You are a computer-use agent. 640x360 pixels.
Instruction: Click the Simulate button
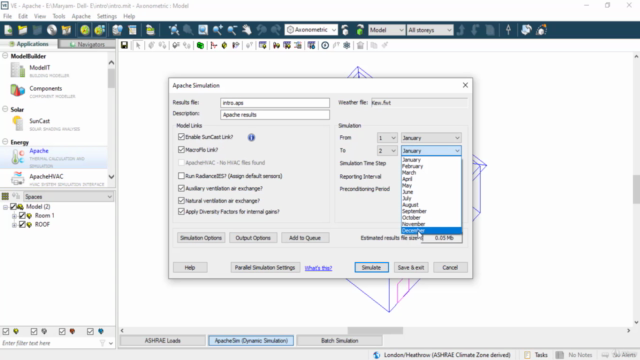pyautogui.click(x=371, y=267)
